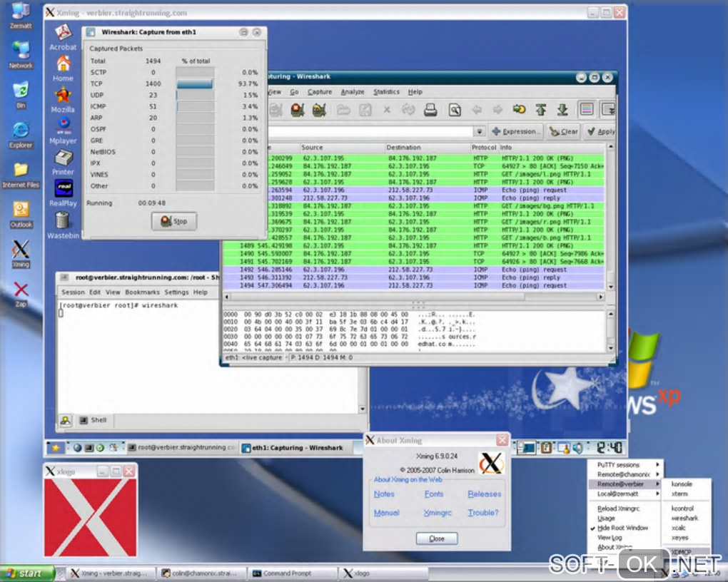Open the Mozilla desktop icon
The width and height of the screenshot is (728, 582).
(x=63, y=100)
